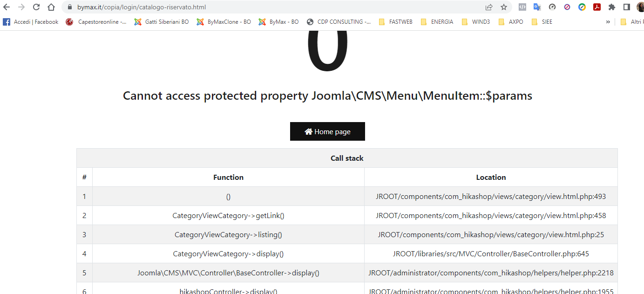Bookmark this page with the star icon
The width and height of the screenshot is (644, 294).
503,7
